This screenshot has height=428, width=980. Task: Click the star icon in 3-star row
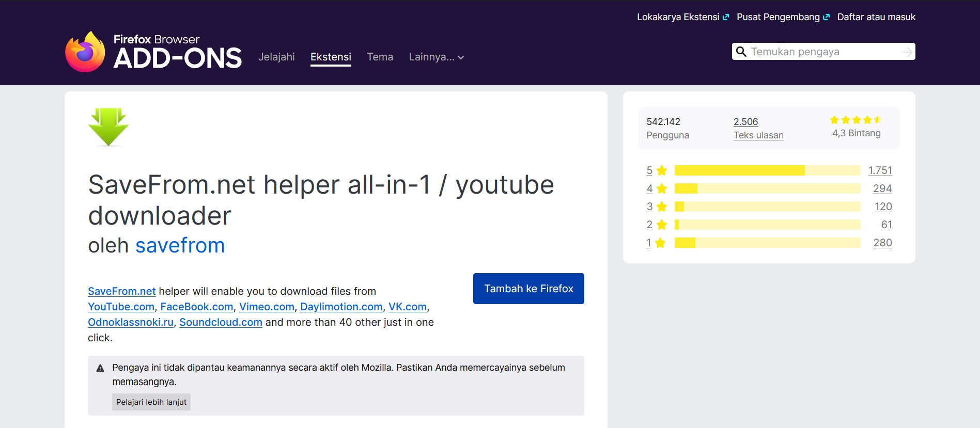click(x=662, y=207)
